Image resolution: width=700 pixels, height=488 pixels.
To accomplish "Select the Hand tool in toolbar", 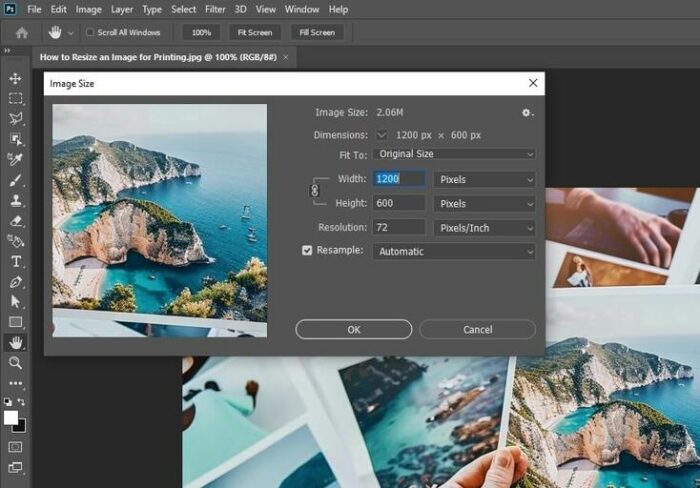I will point(15,342).
